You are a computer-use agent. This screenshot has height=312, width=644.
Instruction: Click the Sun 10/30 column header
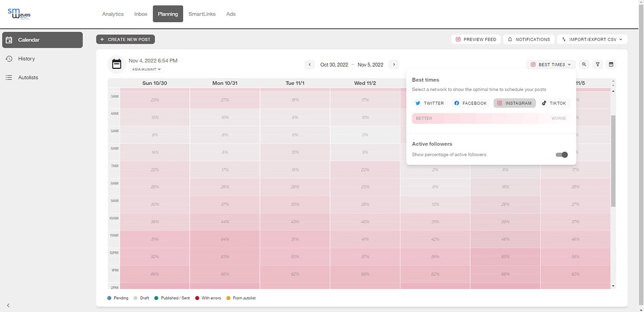155,83
